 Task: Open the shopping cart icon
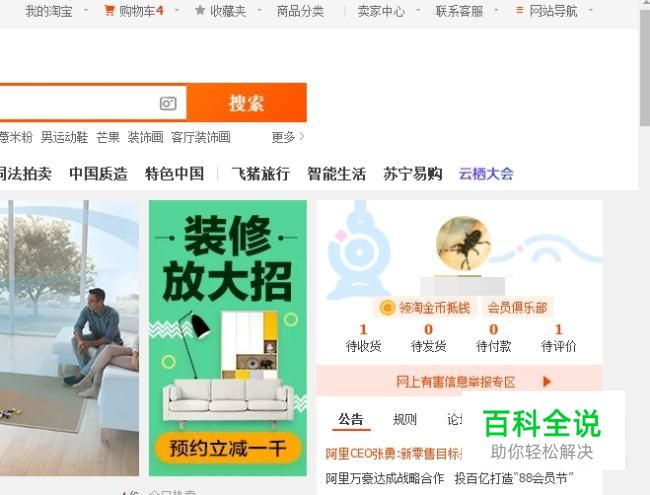click(x=109, y=10)
